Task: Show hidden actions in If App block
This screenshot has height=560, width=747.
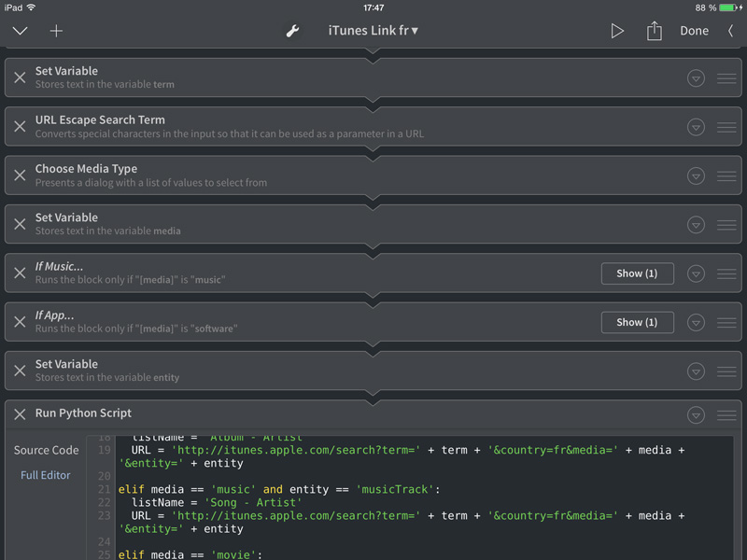Action: pos(637,322)
